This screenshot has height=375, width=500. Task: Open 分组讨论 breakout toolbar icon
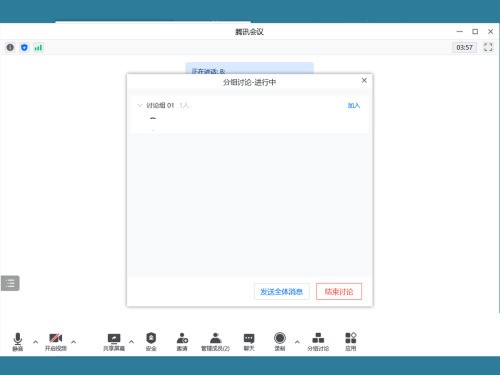pyautogui.click(x=318, y=341)
